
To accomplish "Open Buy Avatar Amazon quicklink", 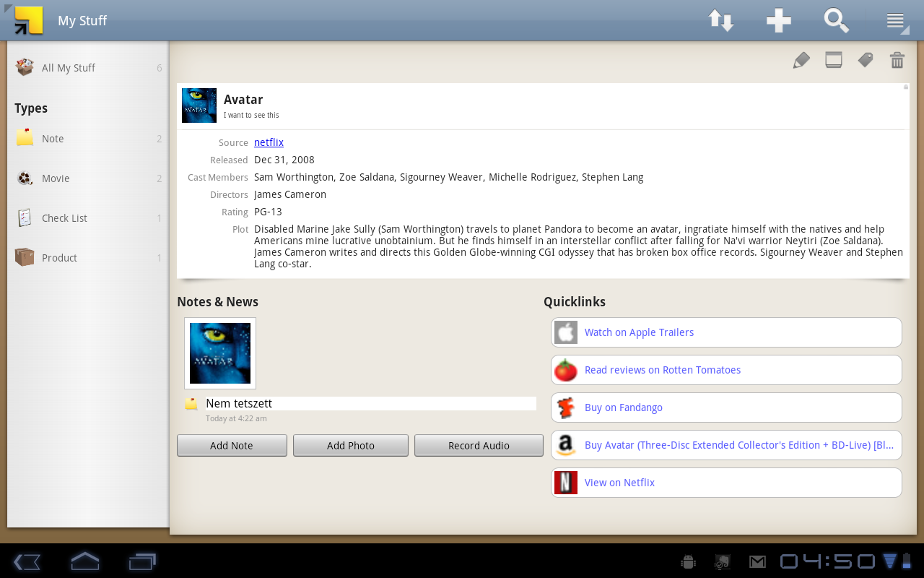I will pos(726,445).
